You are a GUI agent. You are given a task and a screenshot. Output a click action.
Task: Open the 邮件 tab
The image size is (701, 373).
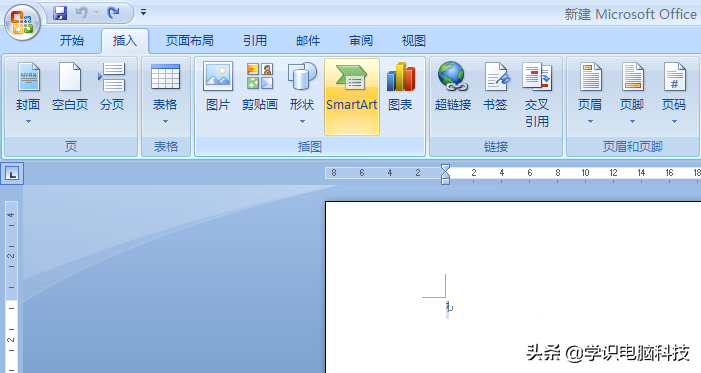pos(308,41)
